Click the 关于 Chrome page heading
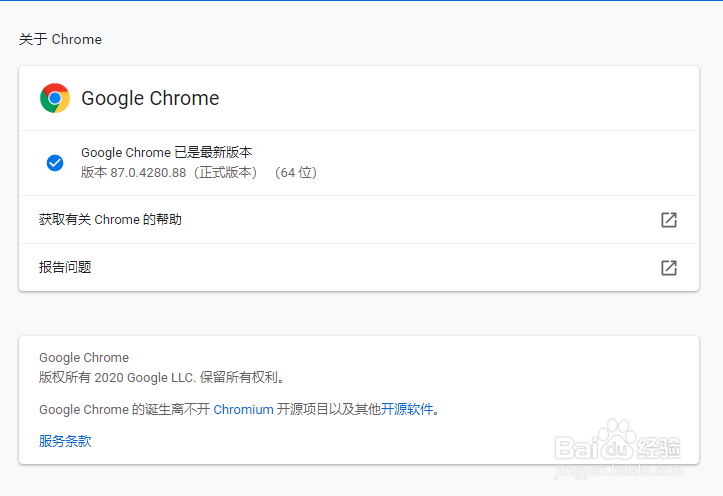This screenshot has width=723, height=496. tap(60, 40)
